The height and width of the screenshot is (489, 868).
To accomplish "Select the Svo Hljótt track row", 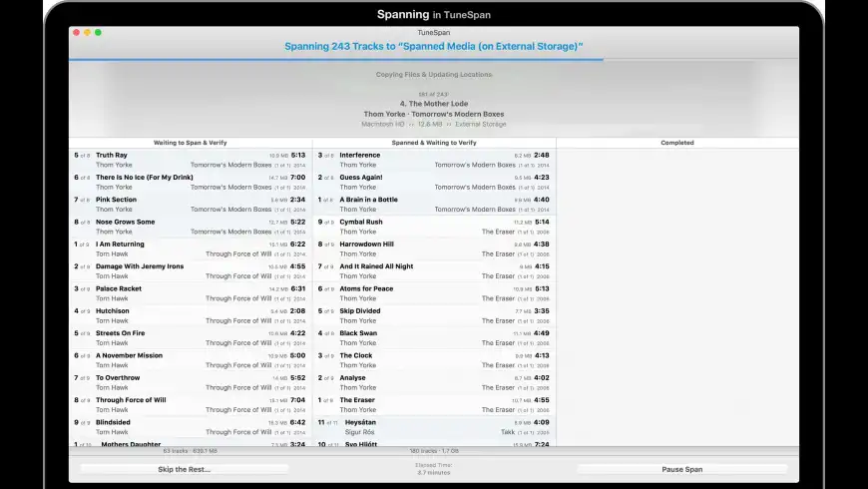I will point(434,443).
